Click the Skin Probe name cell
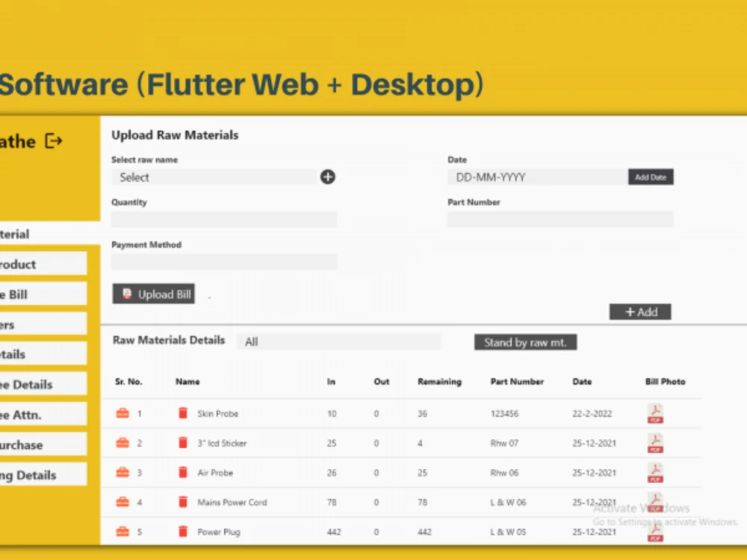This screenshot has width=747, height=560. click(x=217, y=414)
